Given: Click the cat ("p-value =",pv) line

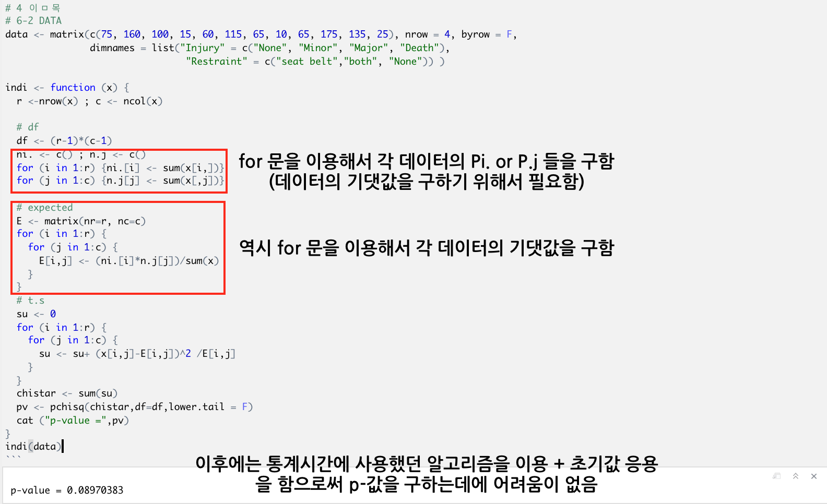Looking at the screenshot, I should (73, 421).
